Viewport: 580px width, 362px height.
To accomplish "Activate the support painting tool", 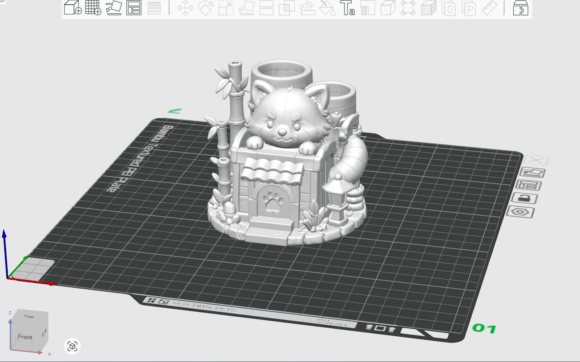I will [x=307, y=7].
